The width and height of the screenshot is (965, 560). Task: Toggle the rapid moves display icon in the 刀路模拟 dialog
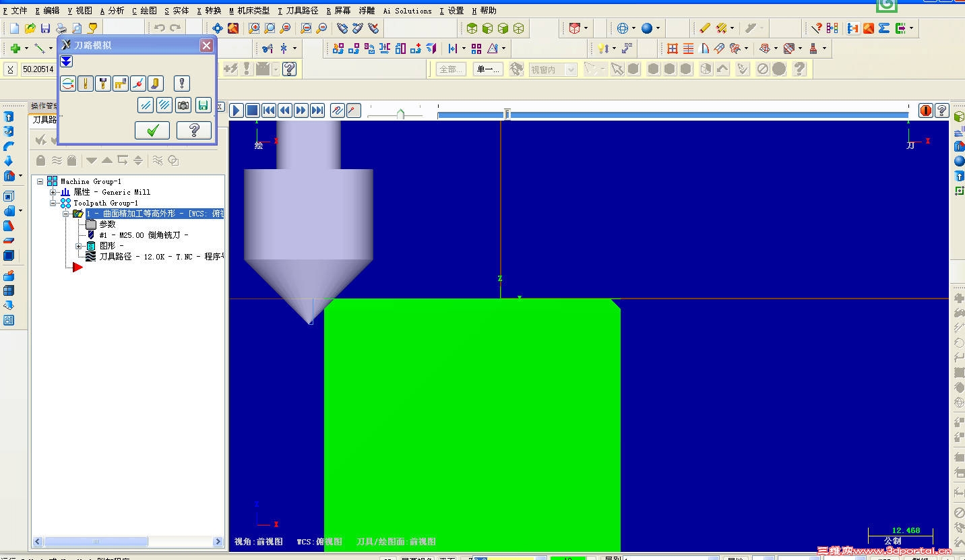pyautogui.click(x=121, y=84)
